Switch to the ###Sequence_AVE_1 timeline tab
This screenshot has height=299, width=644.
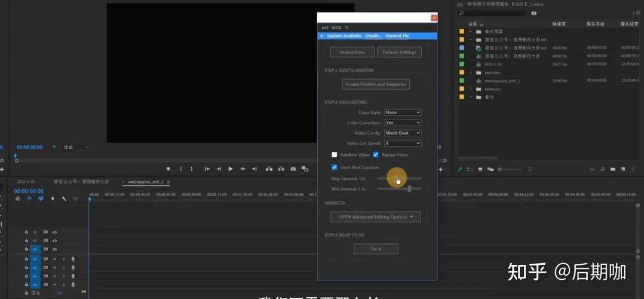tap(146, 182)
